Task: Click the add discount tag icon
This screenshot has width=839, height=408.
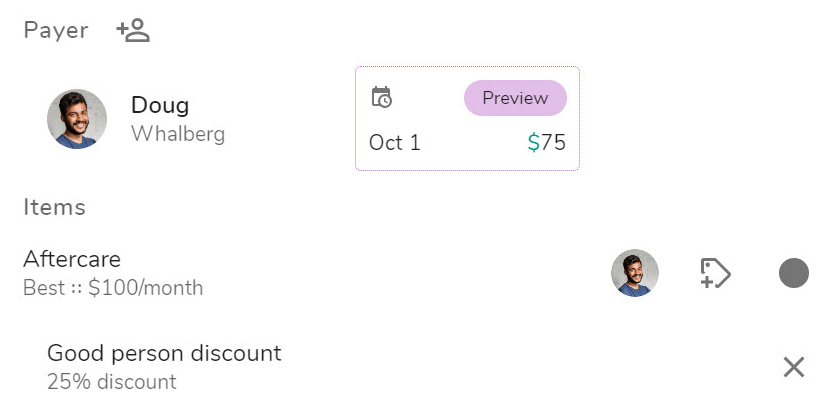Action: click(715, 273)
